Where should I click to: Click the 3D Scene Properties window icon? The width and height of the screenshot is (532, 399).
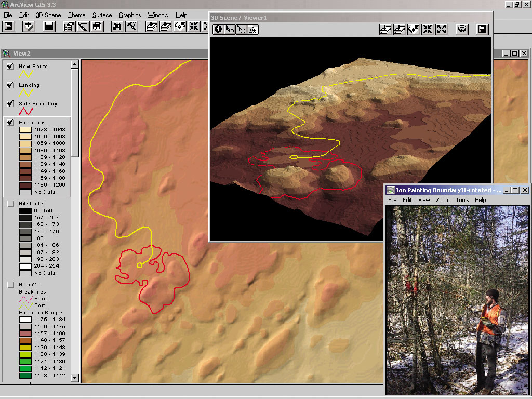pyautogui.click(x=49, y=26)
